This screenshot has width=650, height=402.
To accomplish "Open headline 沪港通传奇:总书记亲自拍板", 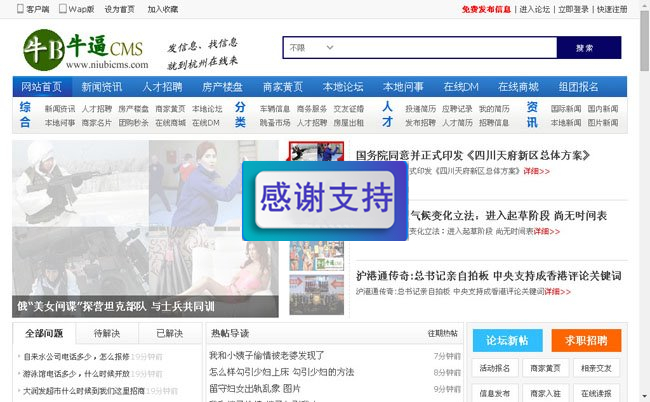I will pyautogui.click(x=488, y=276).
